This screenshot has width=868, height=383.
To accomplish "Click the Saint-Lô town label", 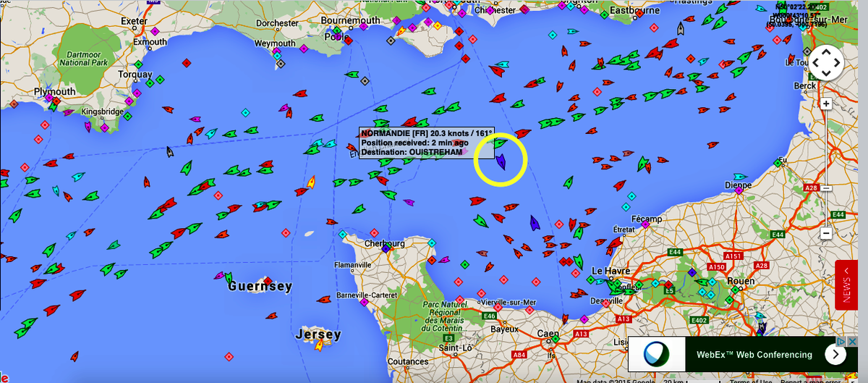I will (x=456, y=349).
